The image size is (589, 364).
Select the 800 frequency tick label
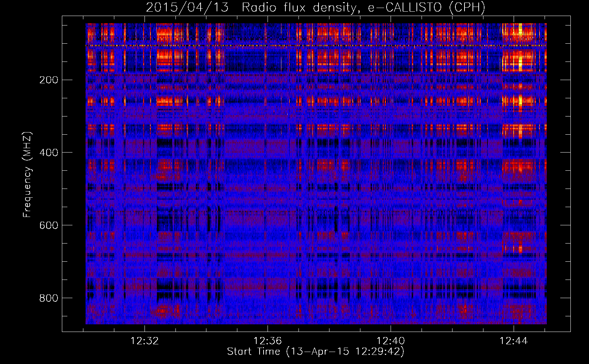coord(49,298)
